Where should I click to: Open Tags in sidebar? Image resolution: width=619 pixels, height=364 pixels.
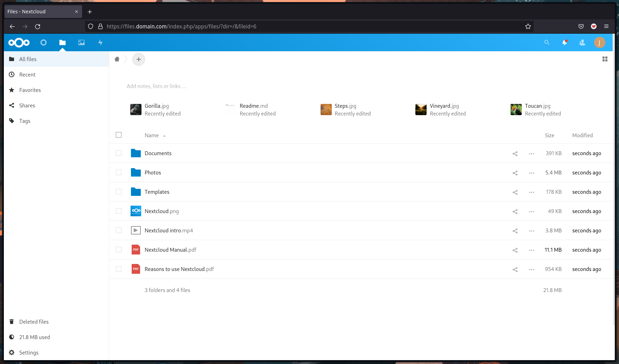pos(57,121)
